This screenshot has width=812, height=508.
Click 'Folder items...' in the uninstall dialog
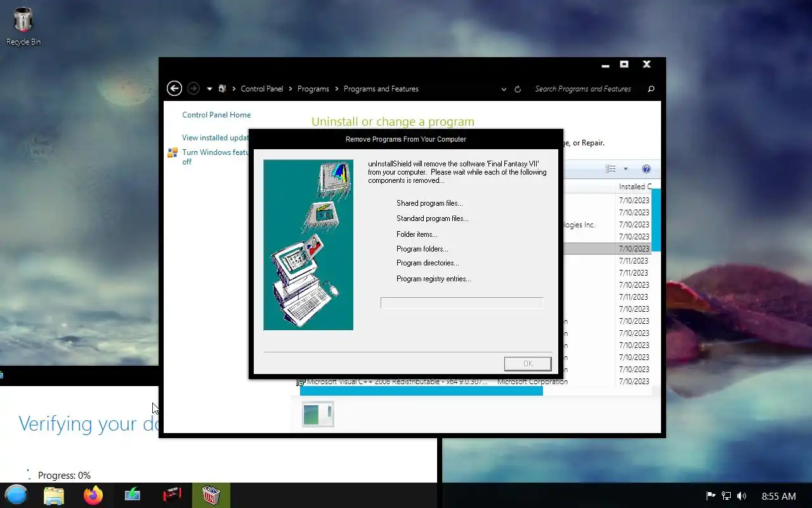tap(417, 234)
